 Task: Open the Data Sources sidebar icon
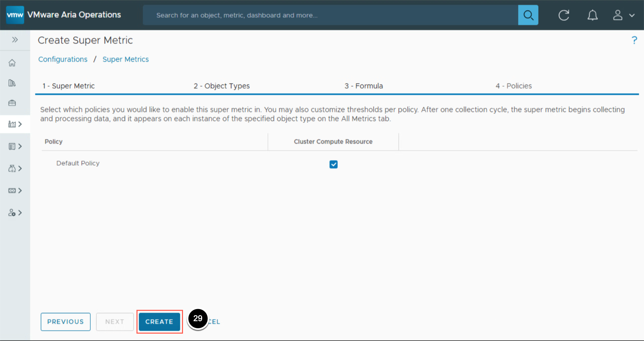12,83
